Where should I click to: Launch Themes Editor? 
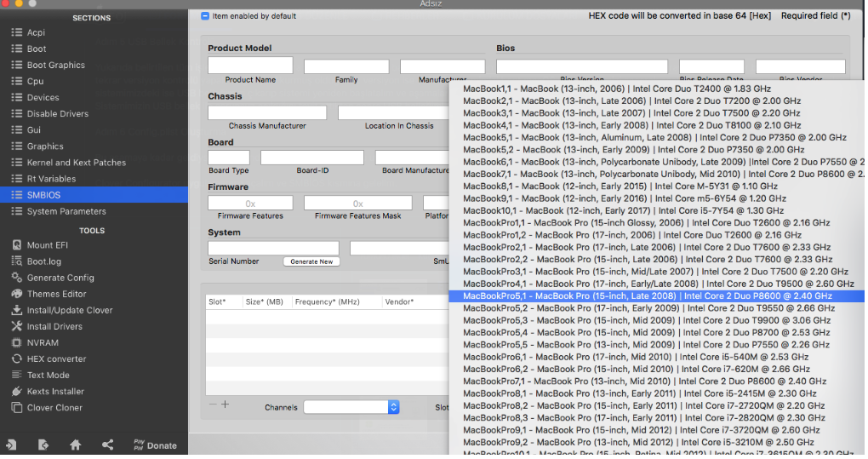(x=56, y=294)
